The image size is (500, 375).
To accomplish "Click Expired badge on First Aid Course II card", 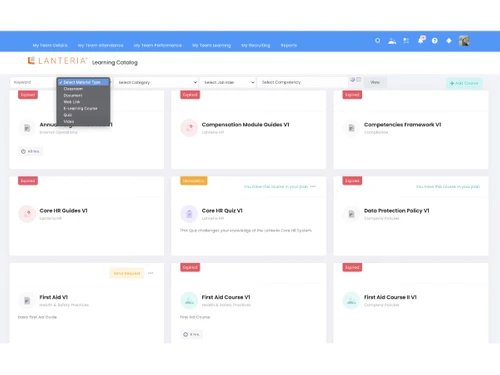I will 352,267.
